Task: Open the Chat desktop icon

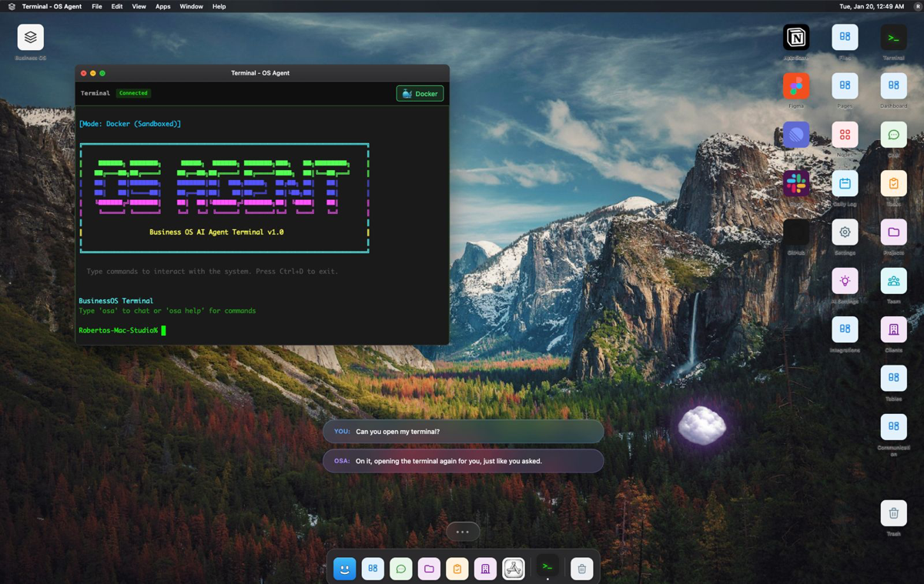Action: tap(893, 135)
